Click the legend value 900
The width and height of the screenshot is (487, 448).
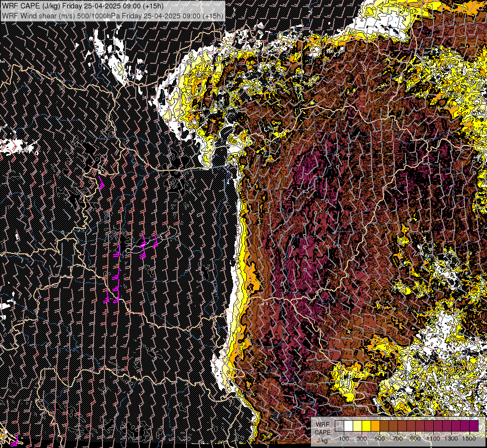coord(415,439)
